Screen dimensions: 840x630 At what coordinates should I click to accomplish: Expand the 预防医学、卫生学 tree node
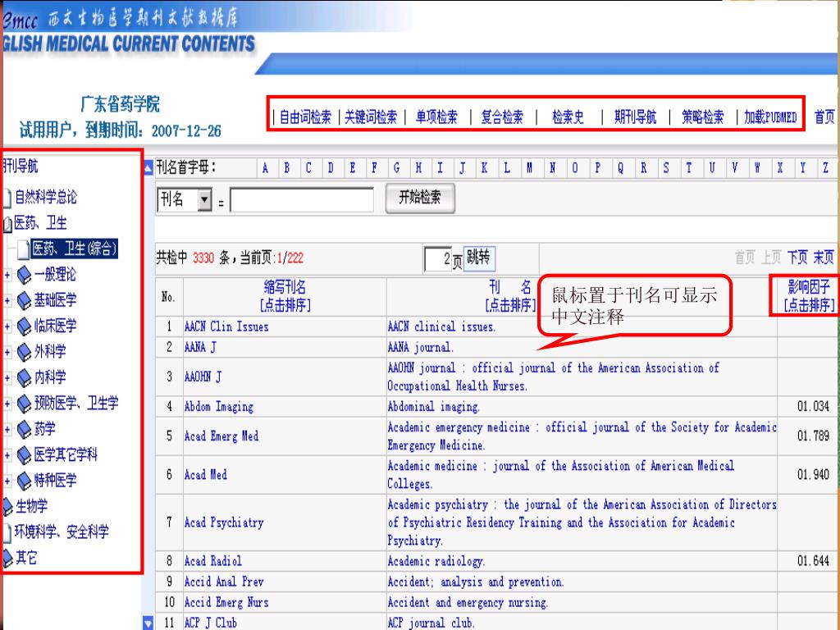click(x=7, y=404)
